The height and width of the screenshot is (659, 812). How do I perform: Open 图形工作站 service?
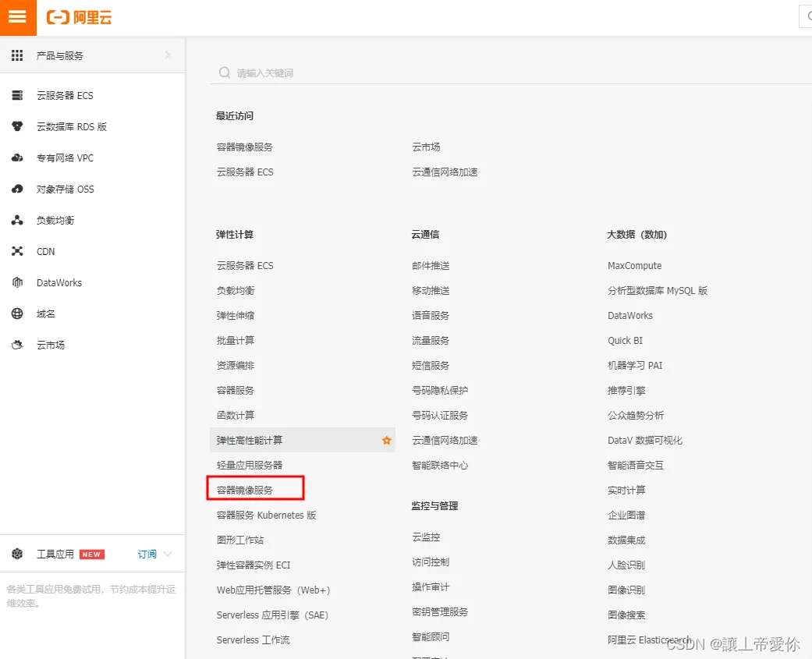239,540
